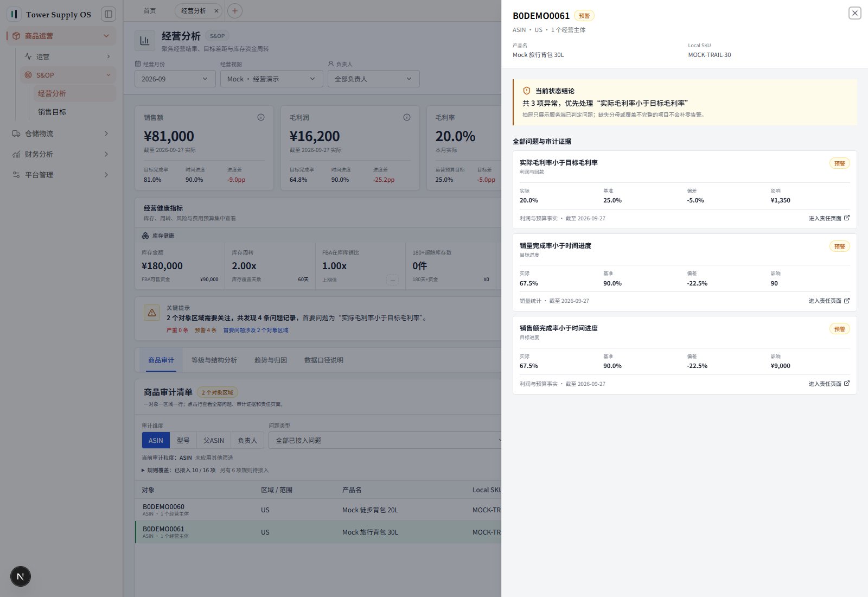
Task: Select 负责人 audit dimension
Action: [x=247, y=440]
